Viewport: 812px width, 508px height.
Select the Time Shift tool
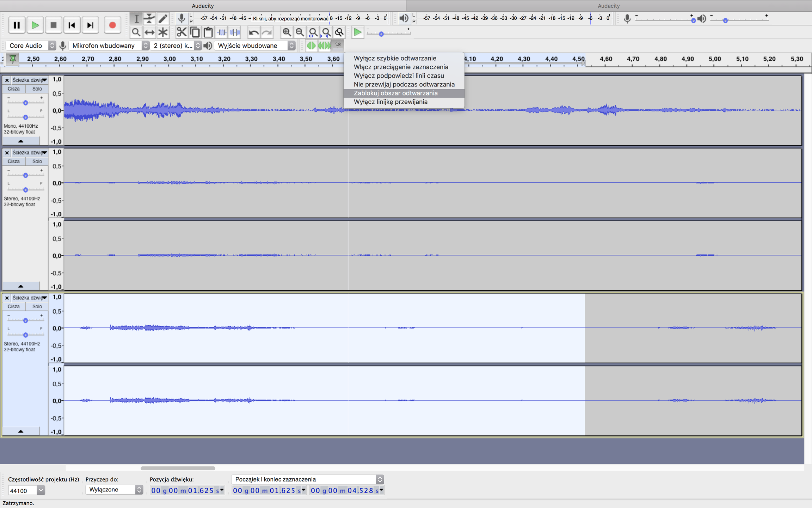[149, 32]
